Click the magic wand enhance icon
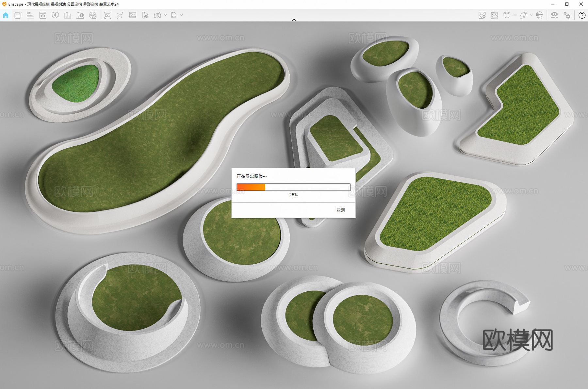588x389 pixels. [x=120, y=15]
